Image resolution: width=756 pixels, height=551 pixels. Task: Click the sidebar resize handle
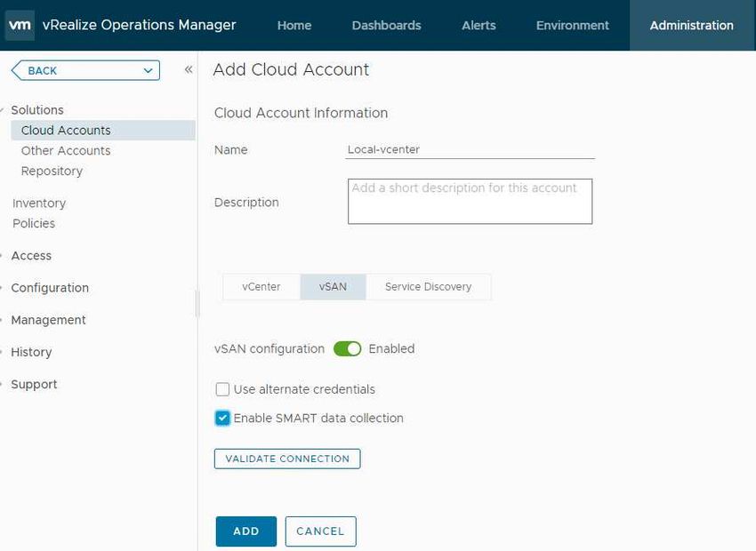(197, 304)
